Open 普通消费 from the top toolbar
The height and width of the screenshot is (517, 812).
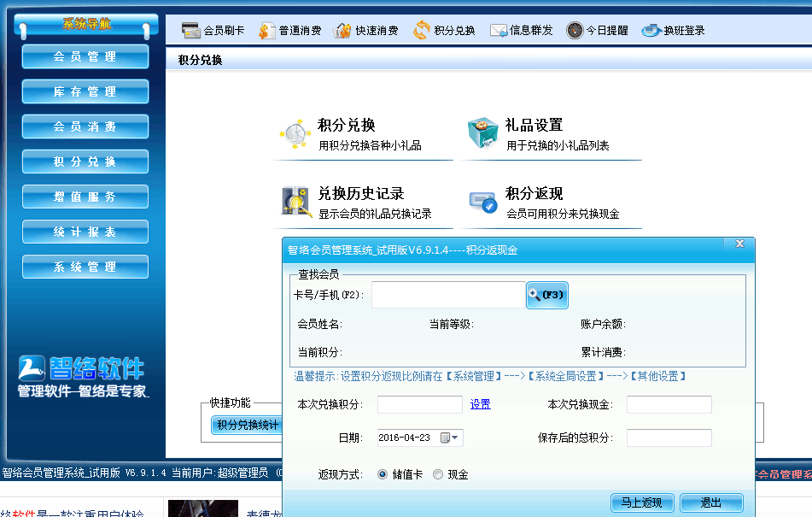267,31
